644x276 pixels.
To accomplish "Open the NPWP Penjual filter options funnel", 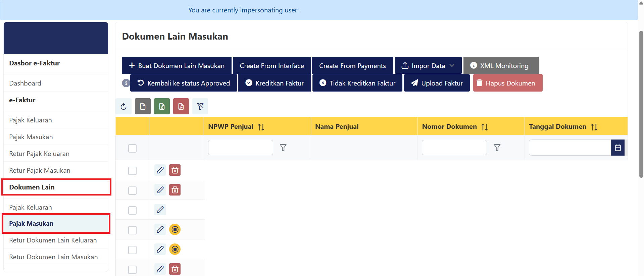I will [283, 148].
